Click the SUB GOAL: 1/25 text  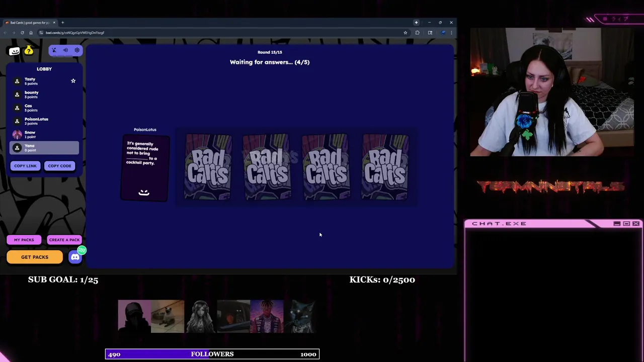point(63,280)
